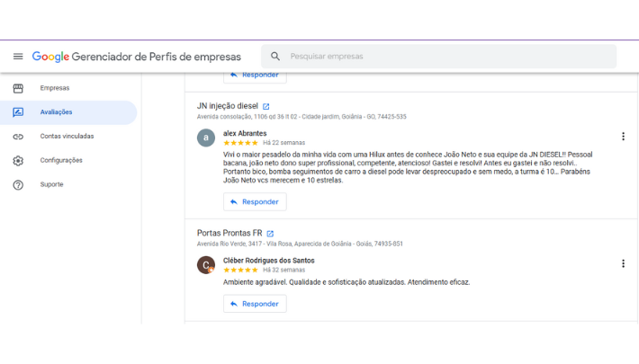This screenshot has height=364, width=639.
Task: Select Empresas in the sidebar
Action: (x=55, y=88)
